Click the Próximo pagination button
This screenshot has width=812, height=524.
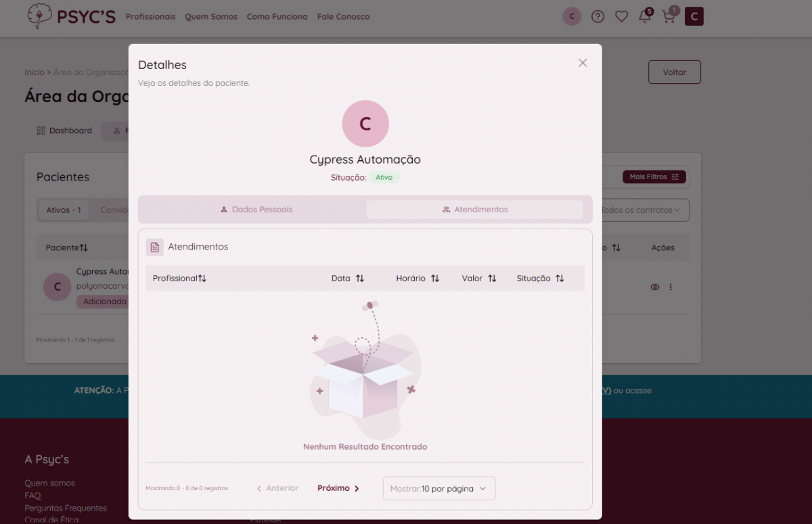click(338, 488)
